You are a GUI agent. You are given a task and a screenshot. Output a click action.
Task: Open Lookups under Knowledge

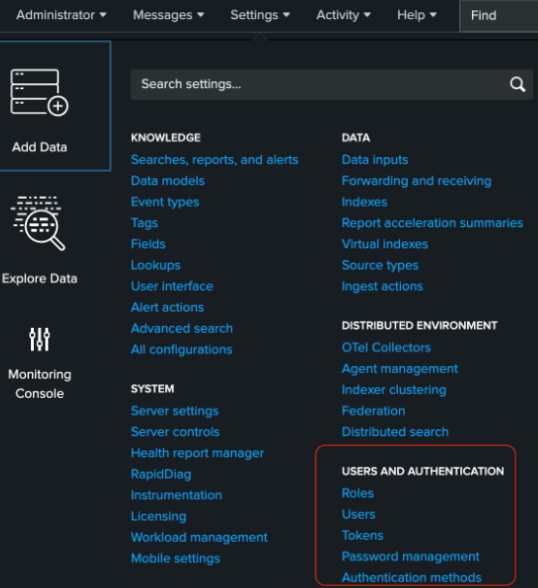156,265
